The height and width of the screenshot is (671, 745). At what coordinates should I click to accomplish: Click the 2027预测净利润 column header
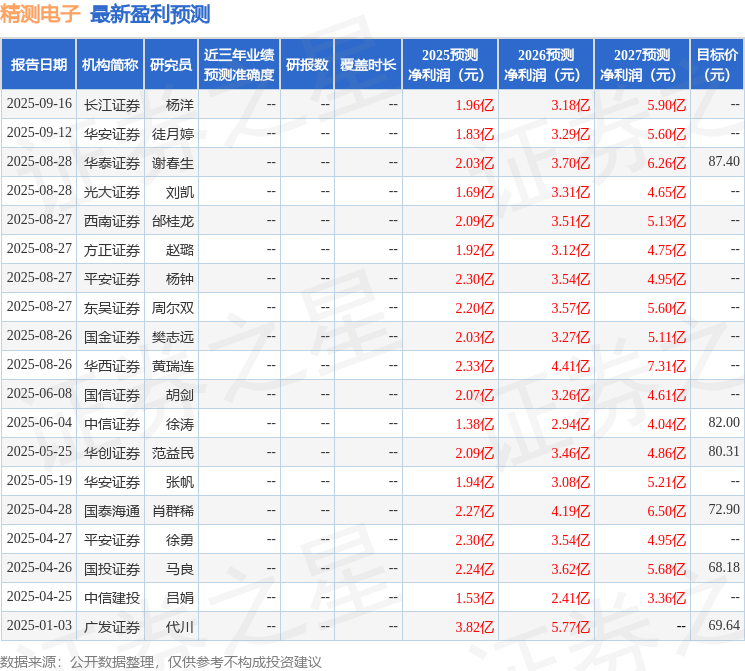642,65
